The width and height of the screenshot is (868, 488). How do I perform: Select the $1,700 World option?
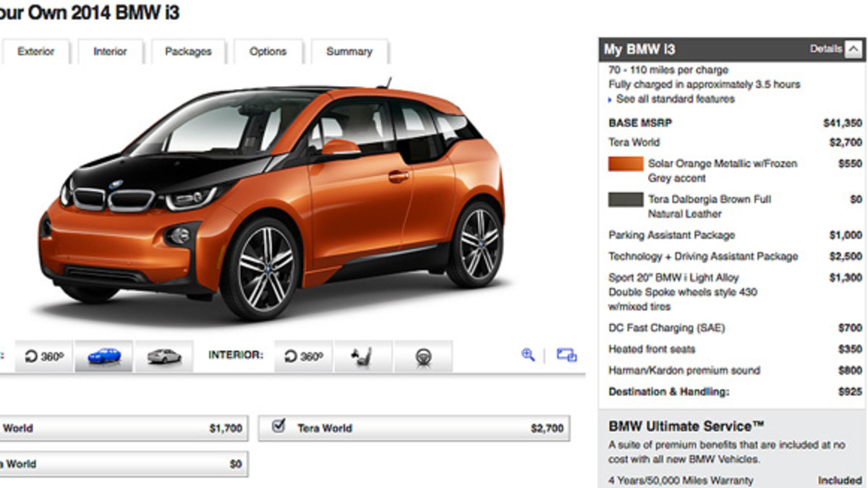[122, 428]
